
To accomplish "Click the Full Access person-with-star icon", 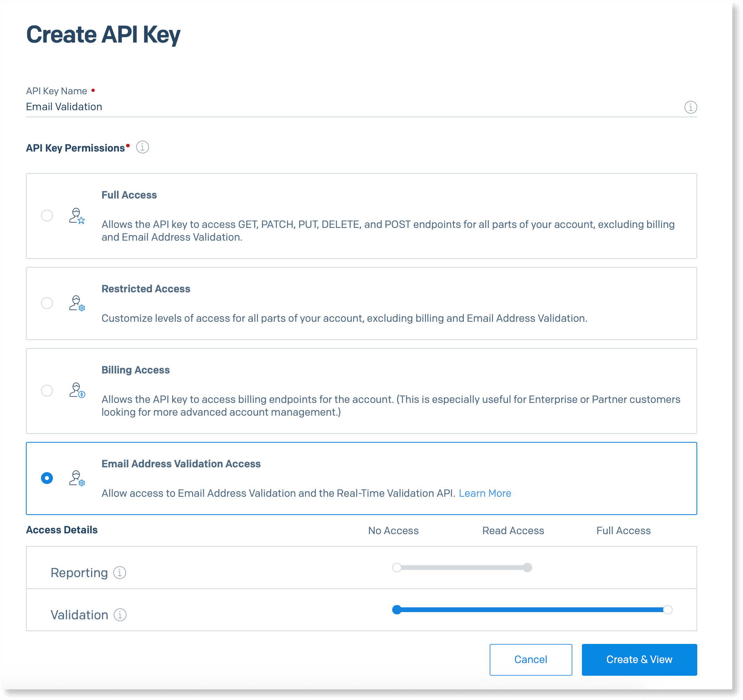I will [77, 217].
